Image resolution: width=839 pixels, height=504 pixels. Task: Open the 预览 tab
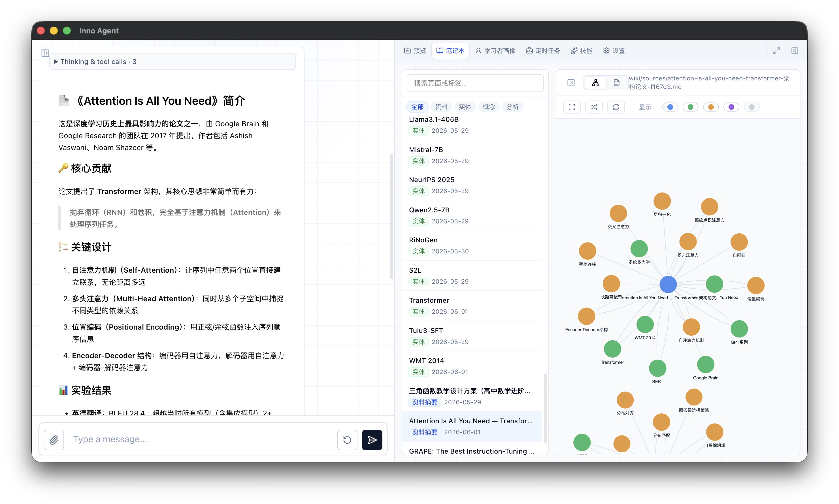(415, 51)
